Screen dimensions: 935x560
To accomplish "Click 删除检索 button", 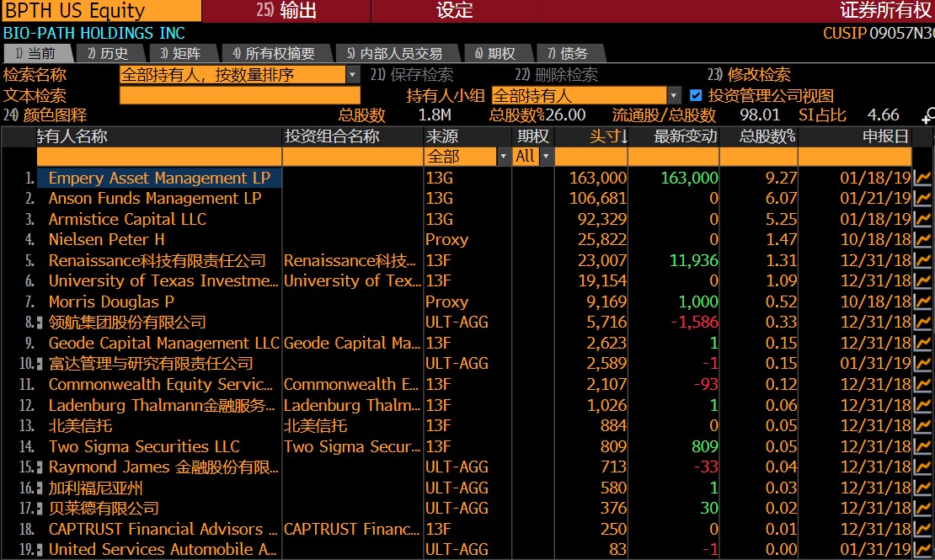I will coord(556,75).
